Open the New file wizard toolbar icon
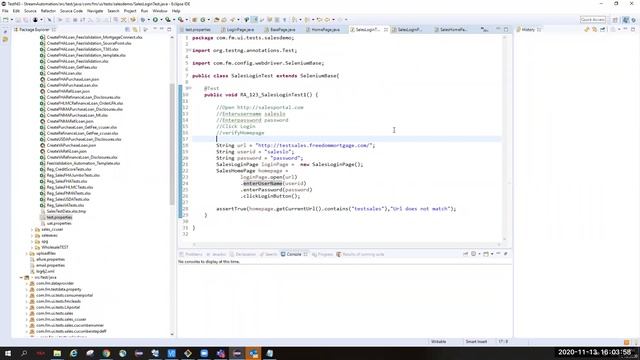640x360 pixels. 5,20
